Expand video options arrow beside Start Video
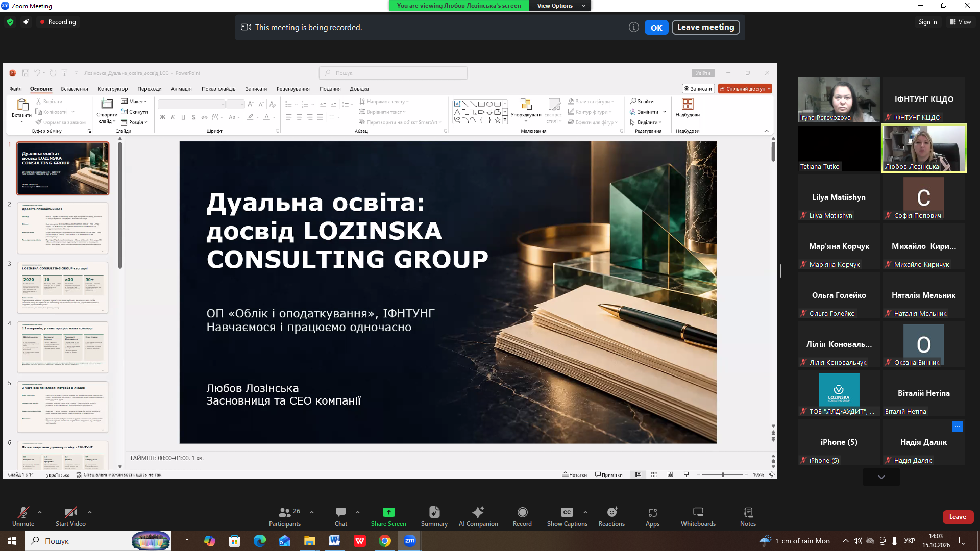The image size is (980, 551). 90,512
